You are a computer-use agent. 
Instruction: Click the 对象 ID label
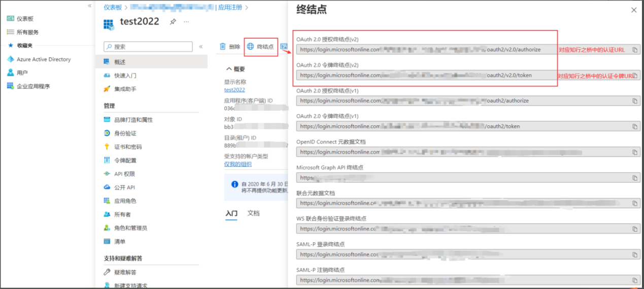(x=233, y=119)
